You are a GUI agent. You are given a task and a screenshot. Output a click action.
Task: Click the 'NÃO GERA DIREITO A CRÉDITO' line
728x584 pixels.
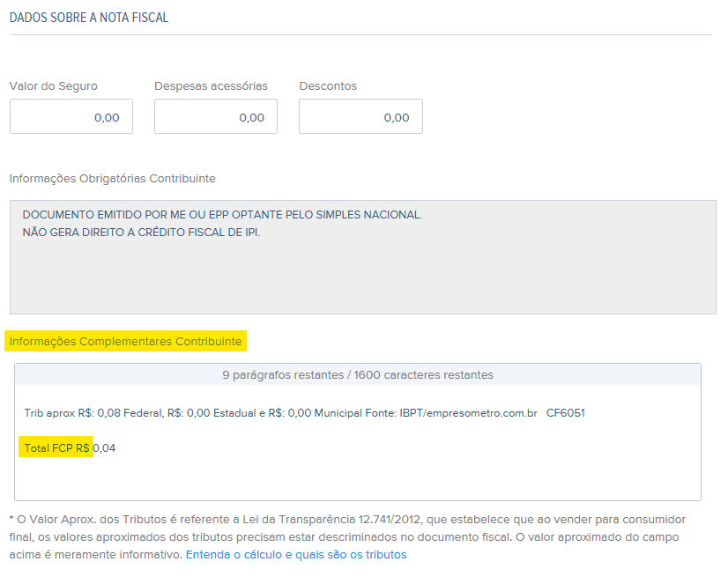tap(141, 233)
